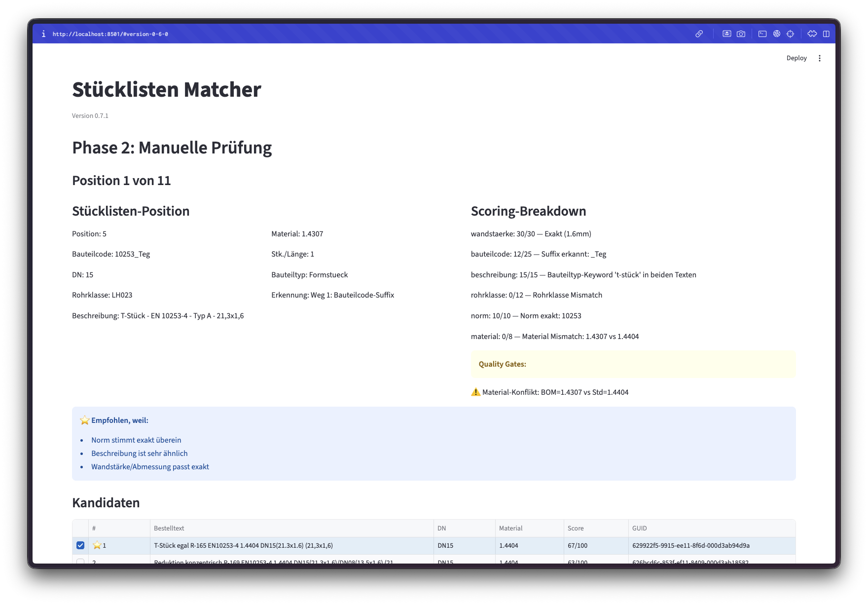Click the picture capture icon in toolbar

coord(726,34)
